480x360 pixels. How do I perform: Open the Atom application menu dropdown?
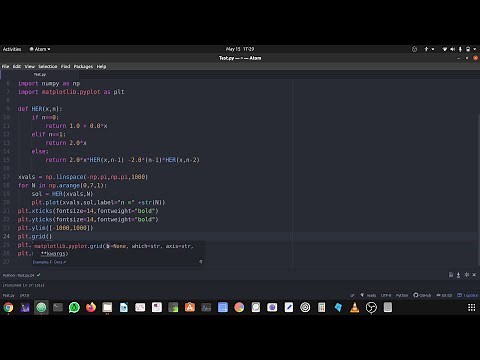click(x=40, y=49)
